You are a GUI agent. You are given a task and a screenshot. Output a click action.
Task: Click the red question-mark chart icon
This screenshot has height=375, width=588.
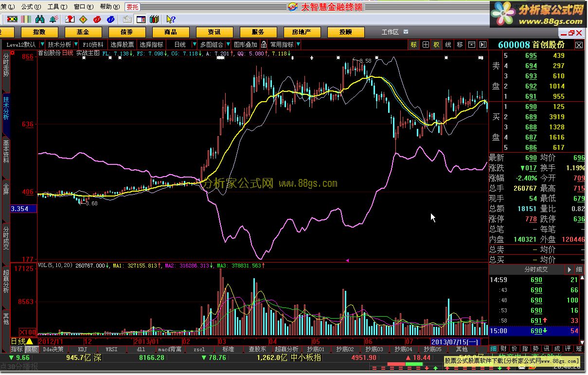(x=70, y=19)
